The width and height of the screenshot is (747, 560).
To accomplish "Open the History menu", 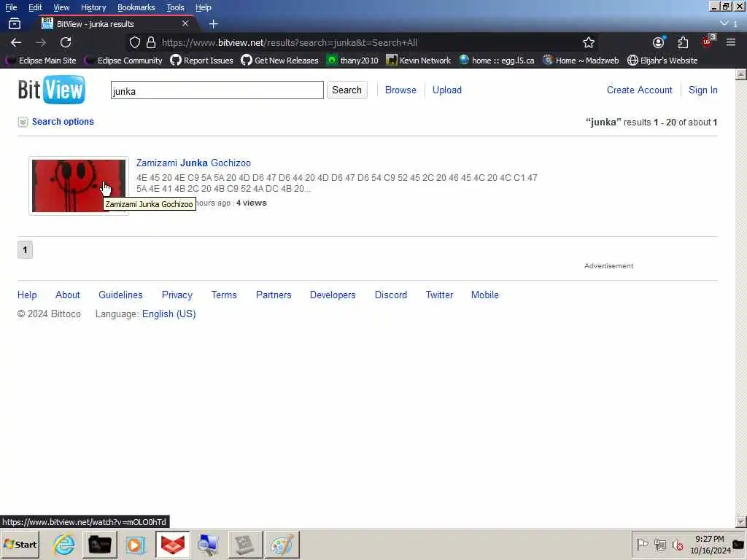I will coord(93,7).
